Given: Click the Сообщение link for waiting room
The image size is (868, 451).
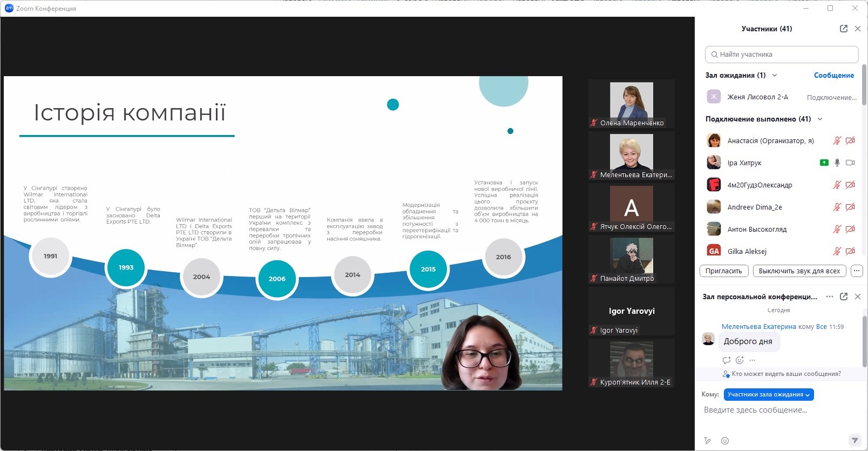Looking at the screenshot, I should [x=834, y=75].
